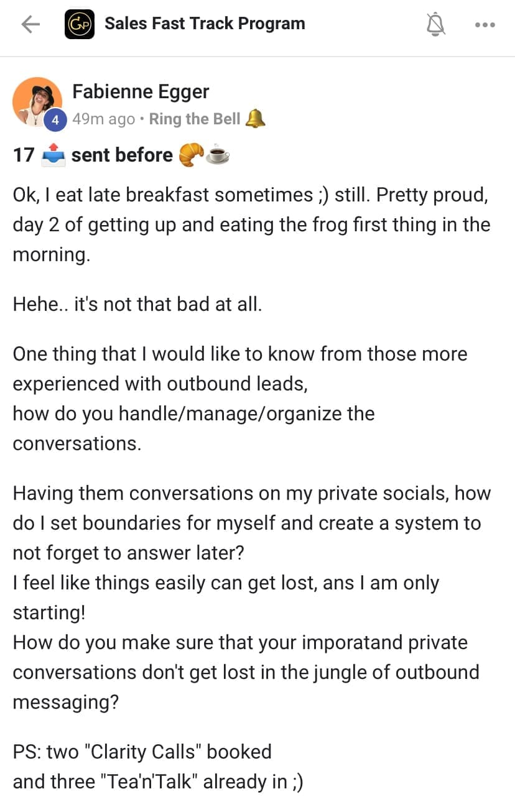Toggle the post notification bell
The width and height of the screenshot is (515, 812).
tap(436, 25)
